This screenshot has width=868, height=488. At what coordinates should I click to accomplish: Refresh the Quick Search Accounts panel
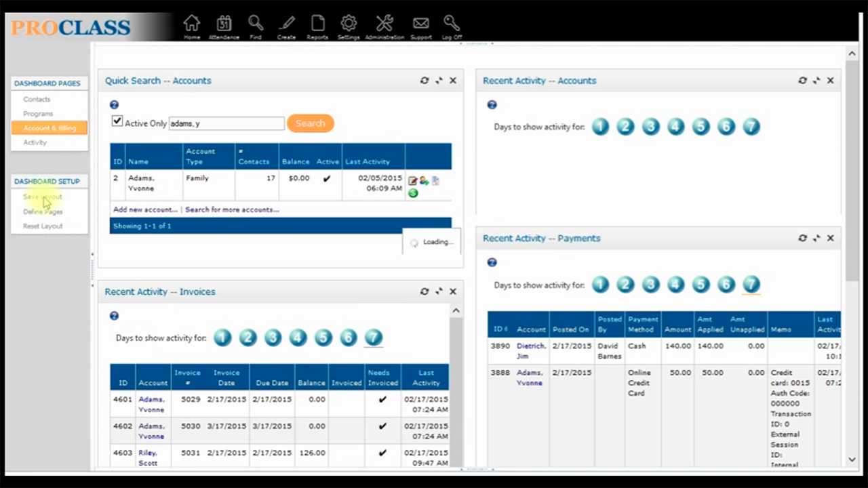coord(425,81)
